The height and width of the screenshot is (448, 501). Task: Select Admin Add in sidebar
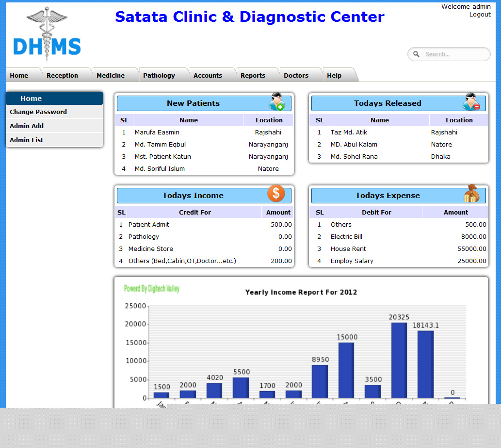coord(27,126)
